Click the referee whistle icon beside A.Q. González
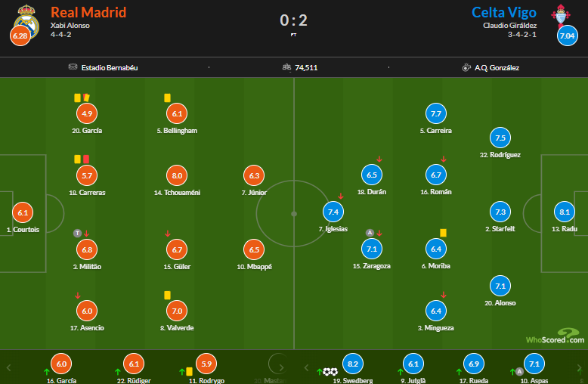 coord(467,67)
